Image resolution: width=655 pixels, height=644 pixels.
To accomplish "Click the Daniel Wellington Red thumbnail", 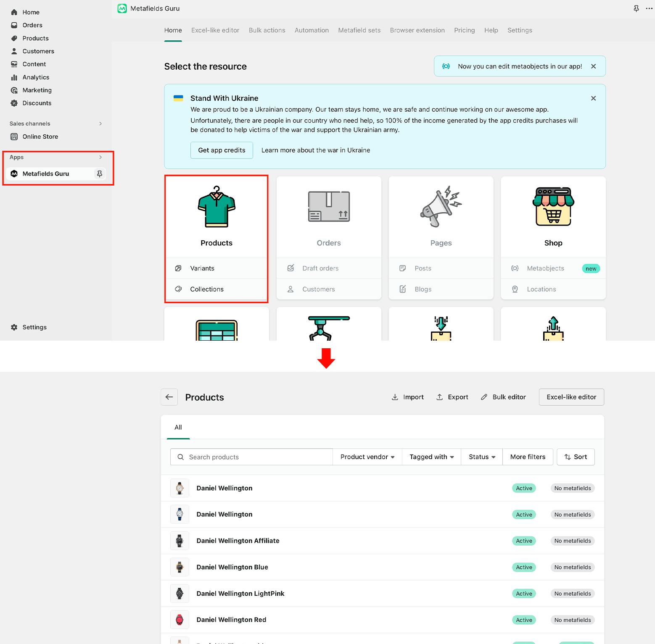I will click(x=180, y=620).
